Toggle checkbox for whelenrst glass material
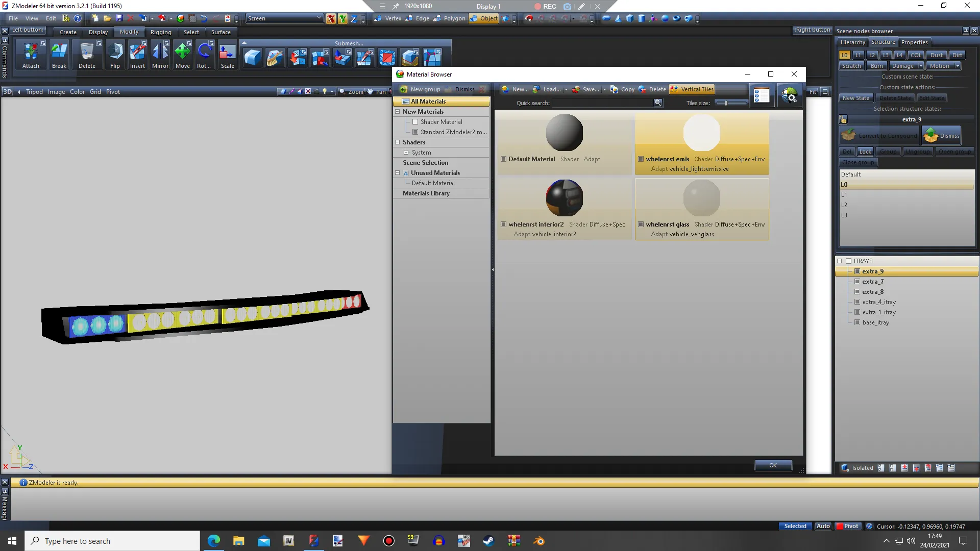 tap(641, 224)
